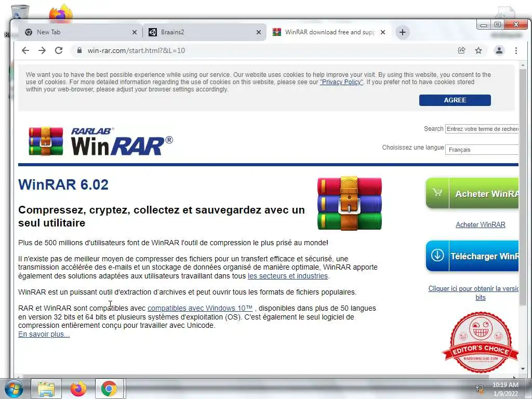Accept cookies with the AGREE button

[x=455, y=100]
